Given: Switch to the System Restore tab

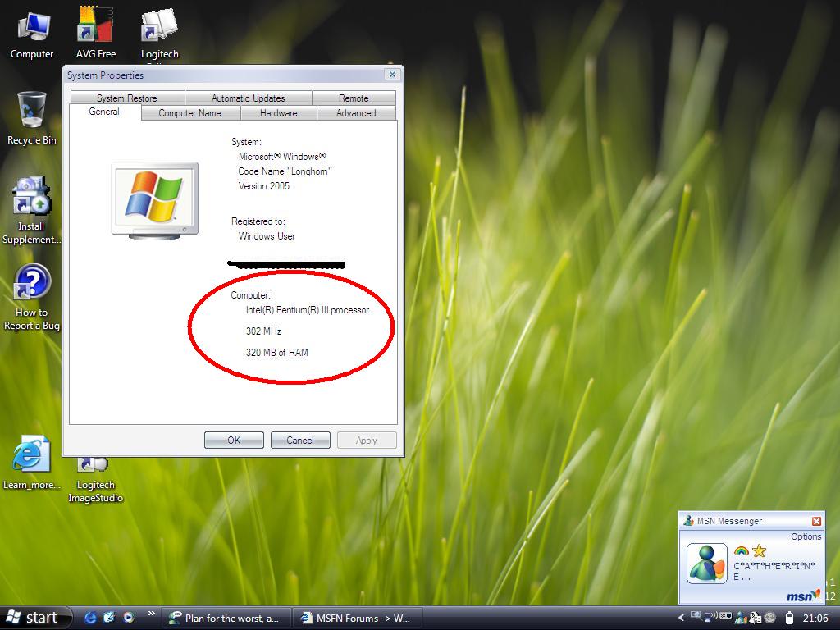Looking at the screenshot, I should [x=127, y=98].
